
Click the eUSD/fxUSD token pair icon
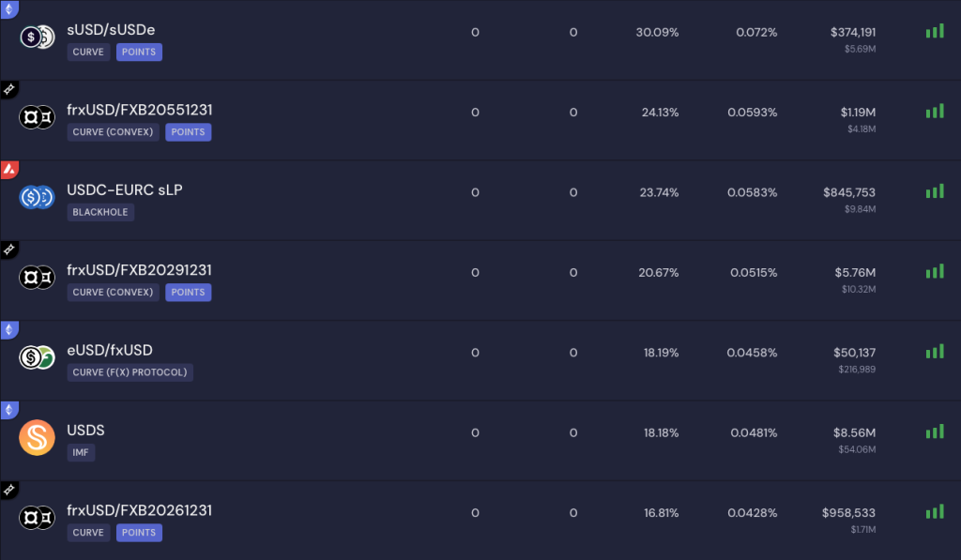click(38, 357)
